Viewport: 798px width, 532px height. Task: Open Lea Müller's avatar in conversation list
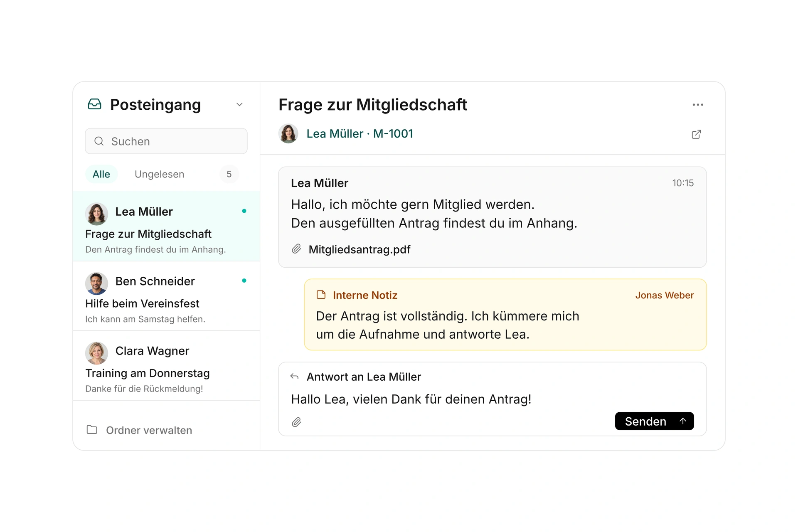point(96,214)
